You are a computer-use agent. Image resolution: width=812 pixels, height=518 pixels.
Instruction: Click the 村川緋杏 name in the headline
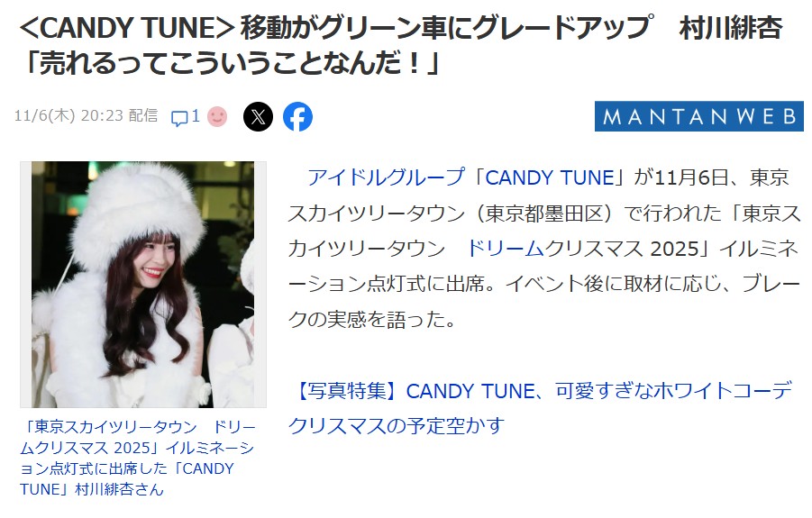click(730, 27)
